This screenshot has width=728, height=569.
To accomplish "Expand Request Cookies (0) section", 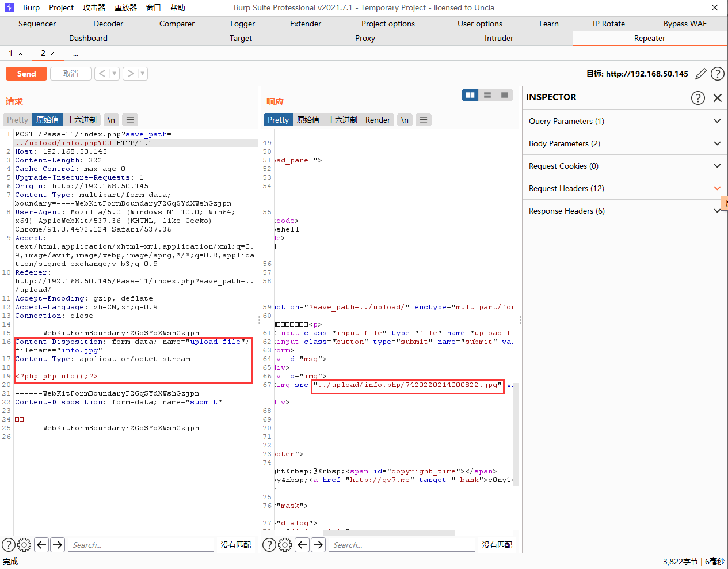I will tap(624, 166).
